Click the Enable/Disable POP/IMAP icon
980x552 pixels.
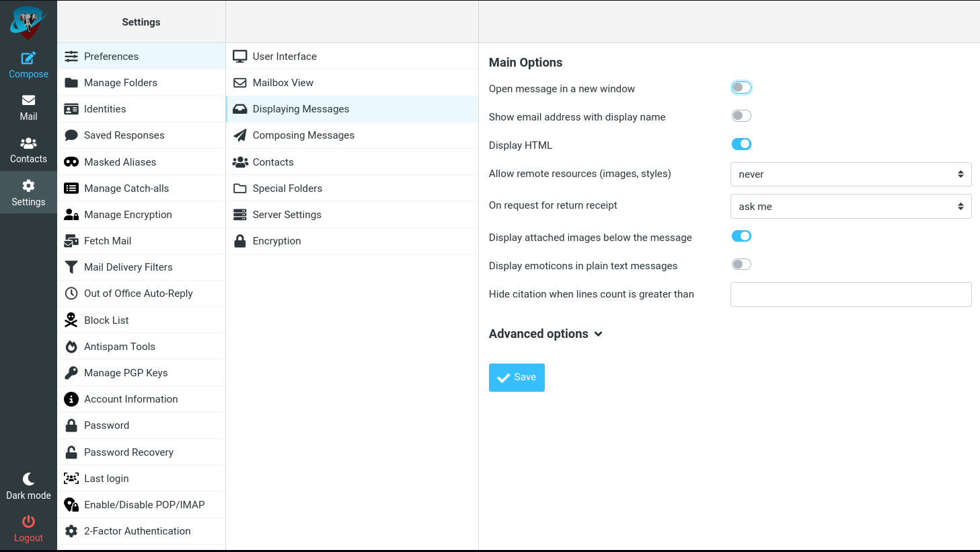point(71,505)
